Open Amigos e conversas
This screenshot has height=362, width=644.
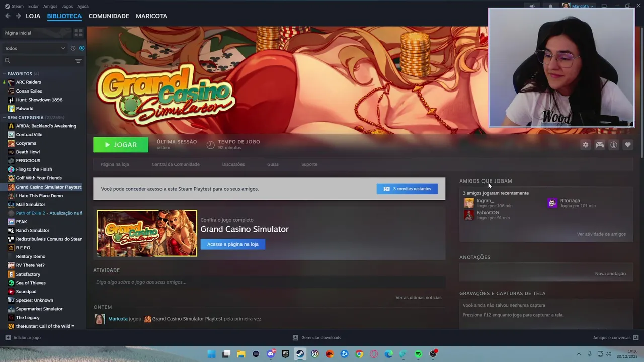point(616,338)
